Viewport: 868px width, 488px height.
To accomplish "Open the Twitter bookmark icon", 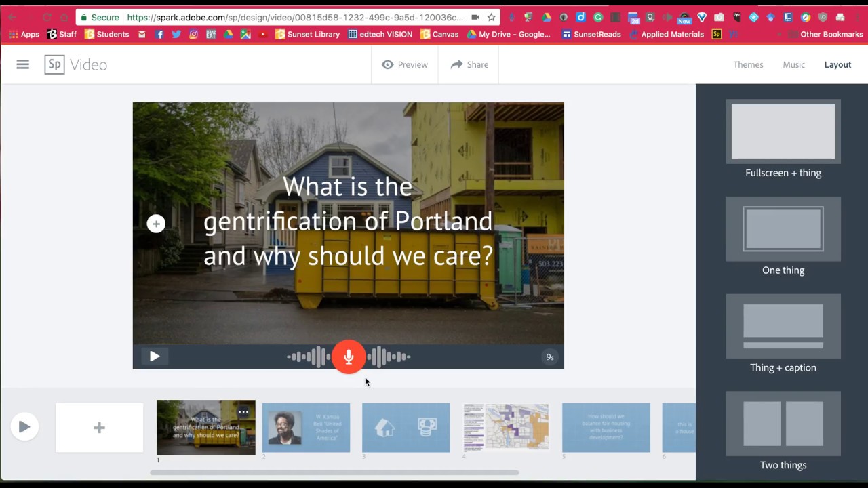I will point(176,34).
